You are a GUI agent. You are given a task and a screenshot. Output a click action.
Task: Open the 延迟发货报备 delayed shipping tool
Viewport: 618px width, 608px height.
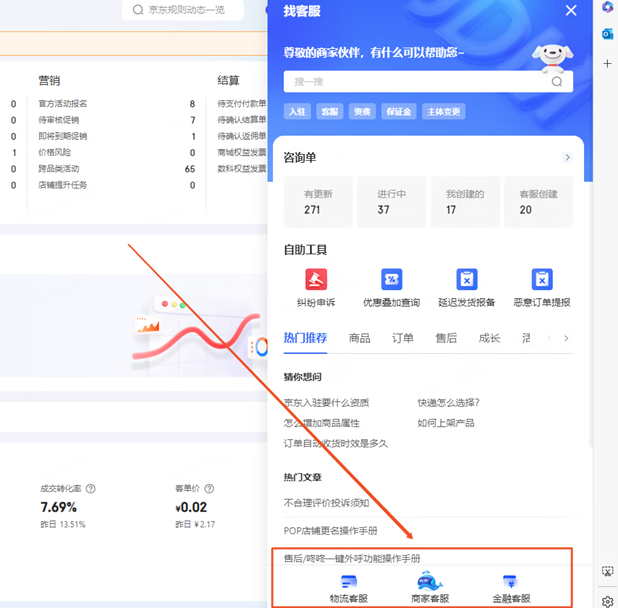pos(467,287)
